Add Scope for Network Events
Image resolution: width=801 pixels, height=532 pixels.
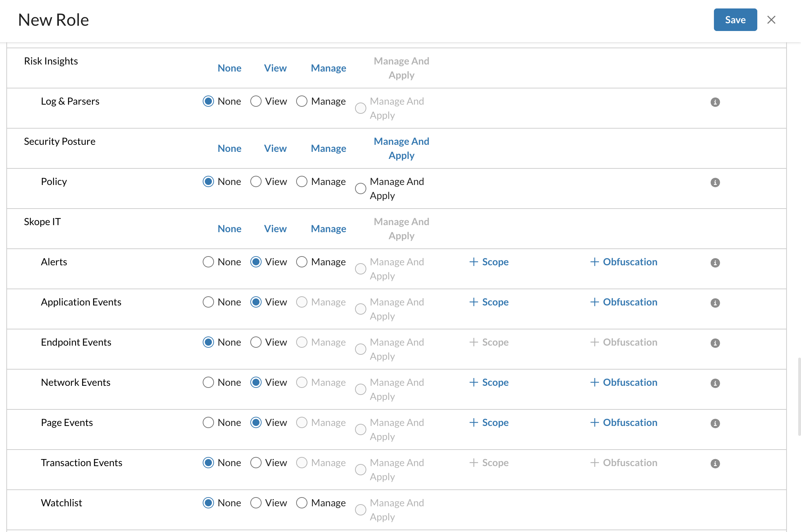coord(489,382)
